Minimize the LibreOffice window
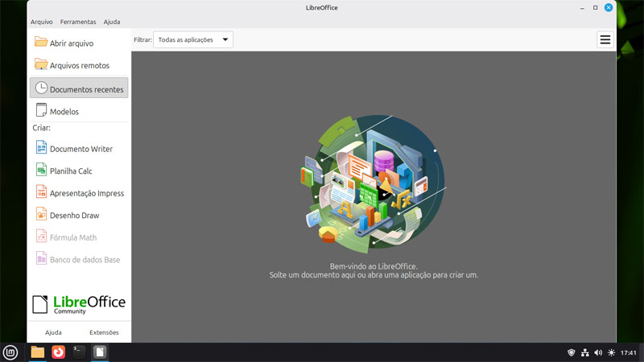Image resolution: width=644 pixels, height=362 pixels. [x=582, y=8]
